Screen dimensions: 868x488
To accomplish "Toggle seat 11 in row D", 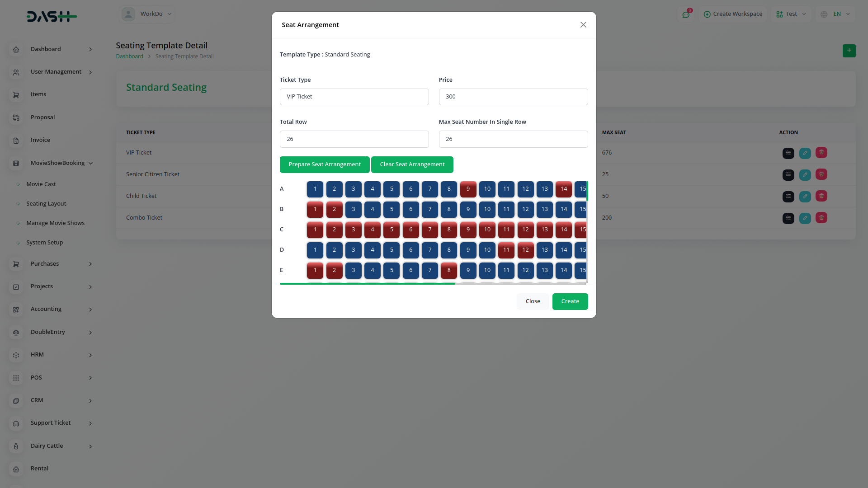I will tap(506, 250).
